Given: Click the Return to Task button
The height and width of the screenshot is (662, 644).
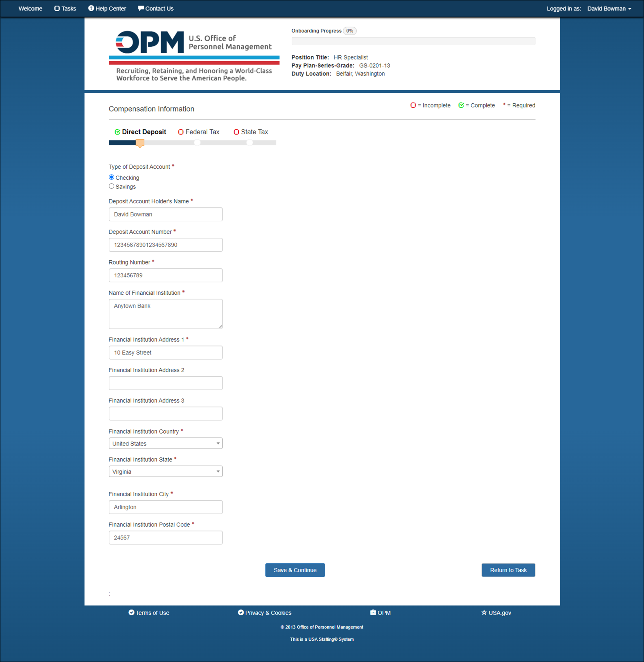Looking at the screenshot, I should (x=508, y=570).
